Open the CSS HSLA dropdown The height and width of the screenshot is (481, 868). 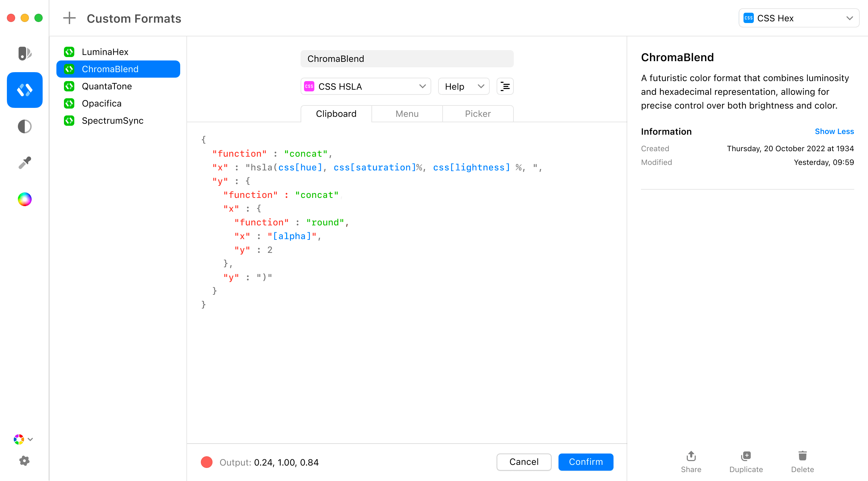[366, 86]
